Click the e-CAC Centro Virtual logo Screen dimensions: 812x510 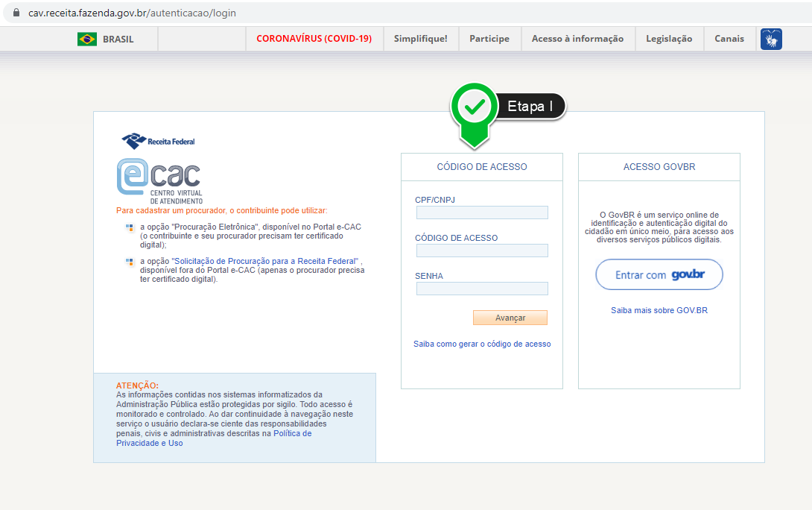[160, 181]
